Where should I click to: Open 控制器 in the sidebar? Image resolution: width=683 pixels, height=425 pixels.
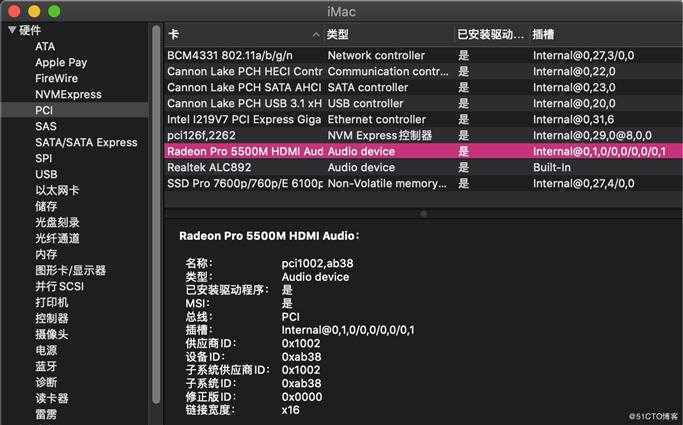(x=52, y=318)
